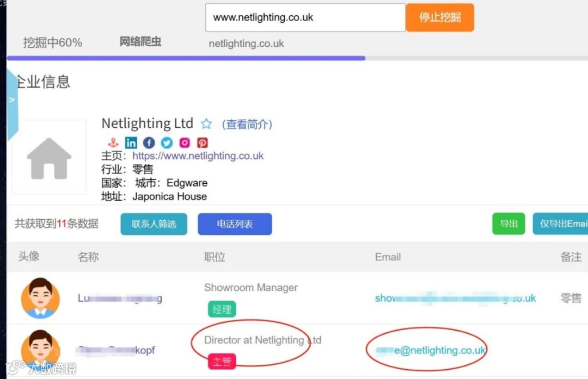588x379 pixels.
Task: Click the Email column header
Action: pos(388,257)
